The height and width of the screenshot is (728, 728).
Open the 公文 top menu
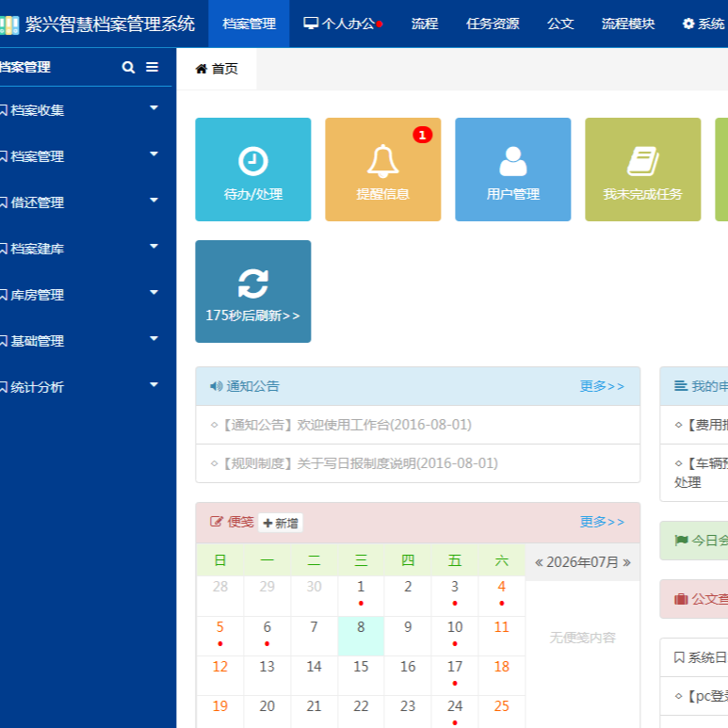560,24
